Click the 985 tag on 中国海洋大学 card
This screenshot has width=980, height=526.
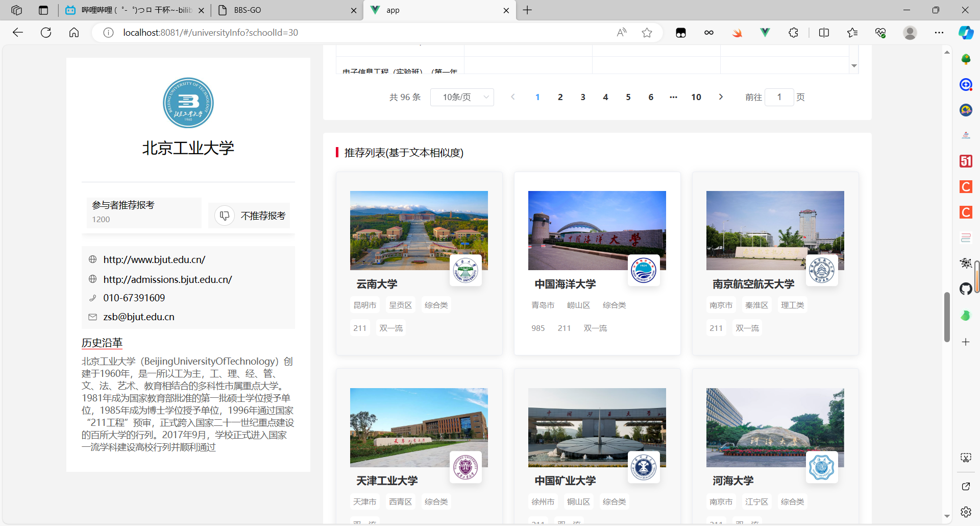click(538, 328)
